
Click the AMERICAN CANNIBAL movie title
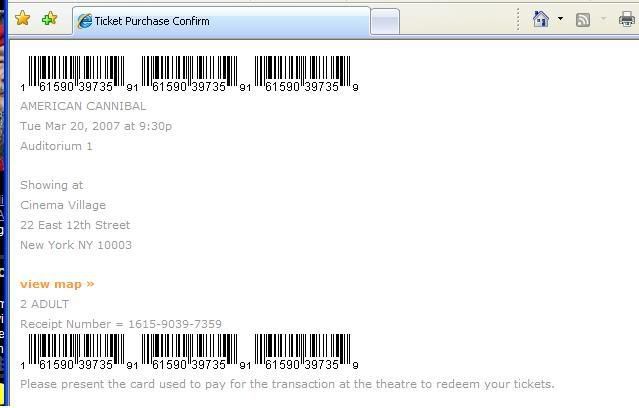[x=83, y=106]
